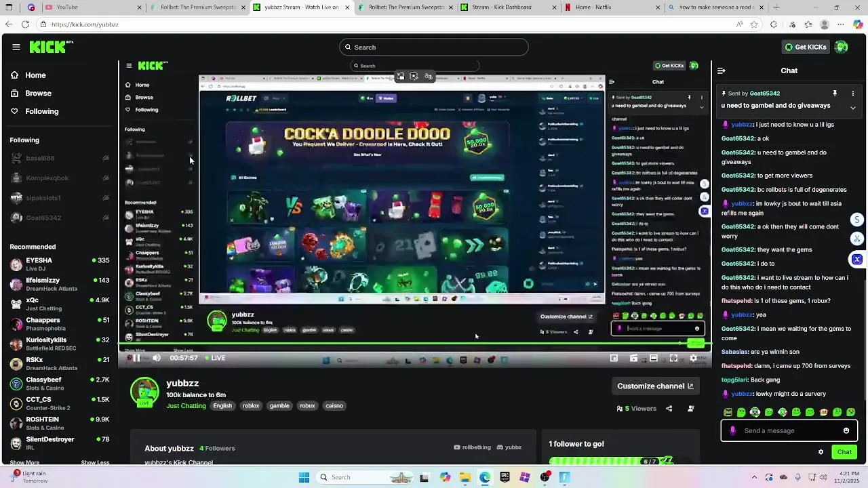
Task: Open File Explorer from the taskbar
Action: [465, 477]
